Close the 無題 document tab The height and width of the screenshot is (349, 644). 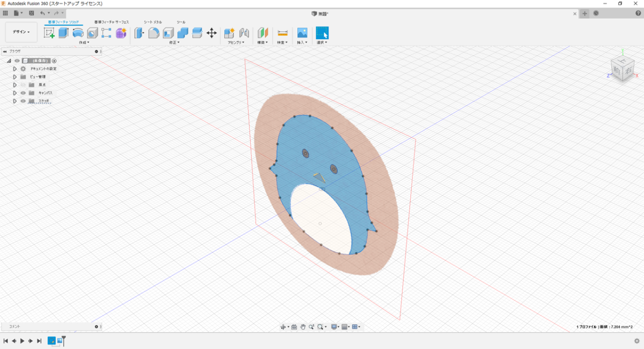click(x=575, y=13)
